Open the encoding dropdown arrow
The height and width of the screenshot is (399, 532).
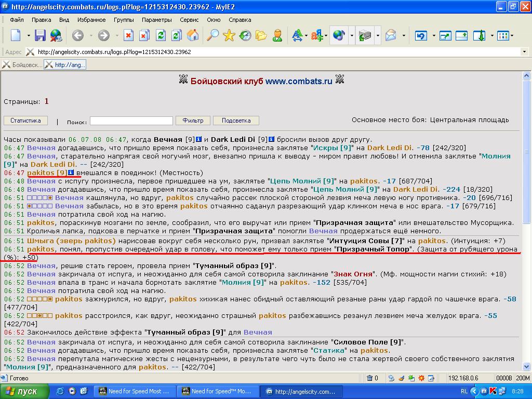click(x=326, y=35)
